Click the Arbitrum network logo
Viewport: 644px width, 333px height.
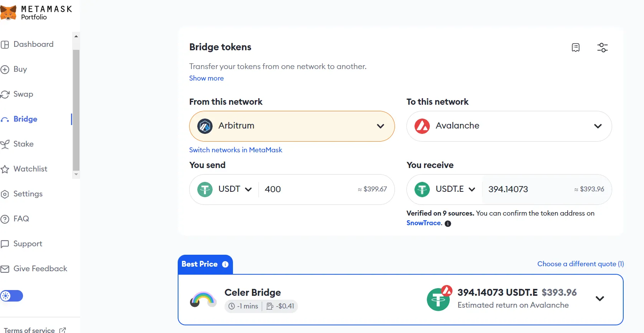(x=205, y=126)
